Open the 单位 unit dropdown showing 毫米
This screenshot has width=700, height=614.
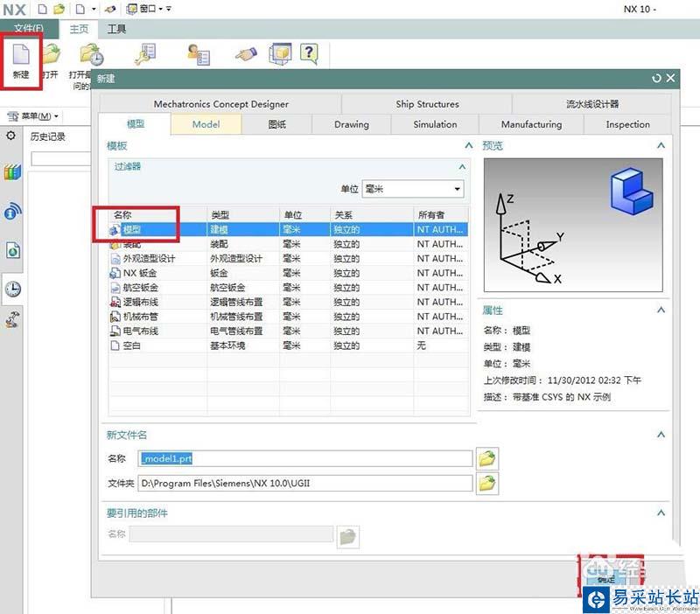413,189
